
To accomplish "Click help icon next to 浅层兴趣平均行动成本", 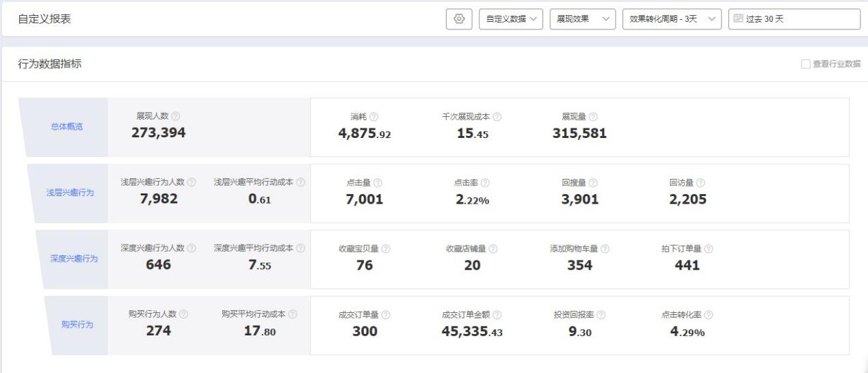I will coord(300,182).
